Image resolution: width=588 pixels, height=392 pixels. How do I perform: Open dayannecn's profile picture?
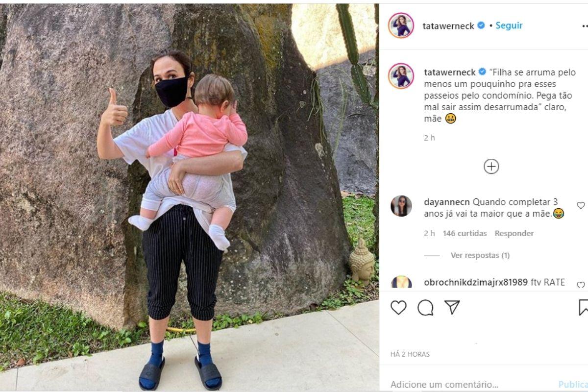click(401, 206)
